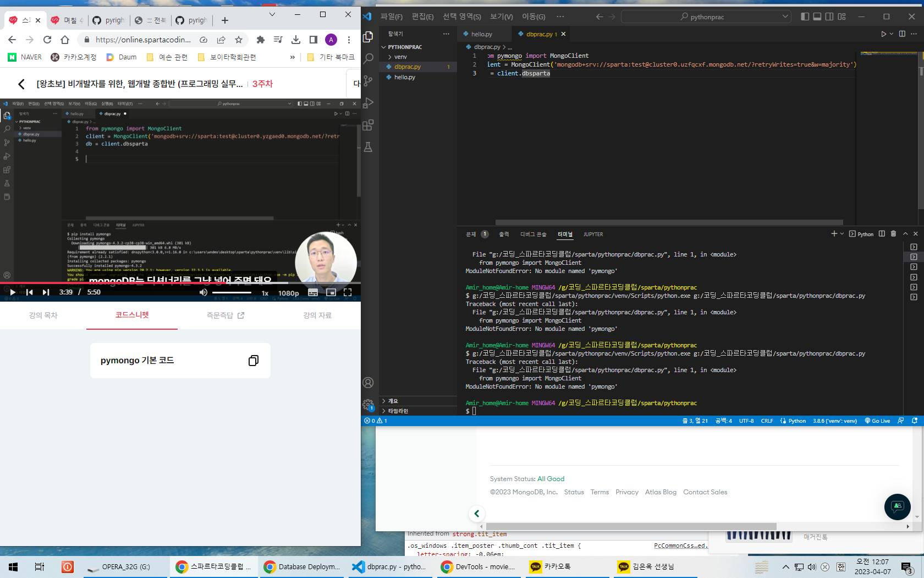
Task: Change playback speed from 1x
Action: click(x=265, y=293)
